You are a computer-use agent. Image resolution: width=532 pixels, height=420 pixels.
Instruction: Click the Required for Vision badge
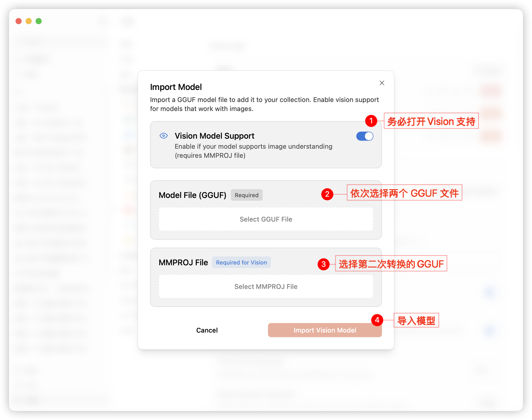241,262
